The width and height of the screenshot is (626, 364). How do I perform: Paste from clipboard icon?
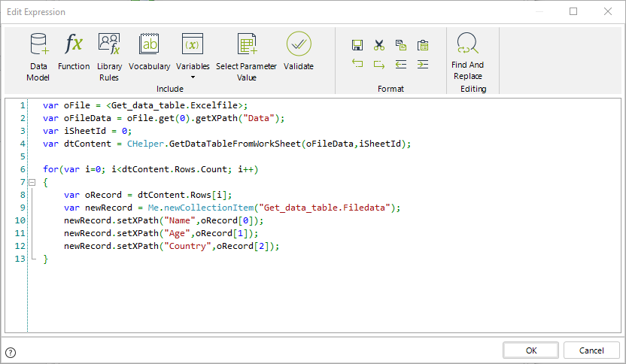coord(423,45)
